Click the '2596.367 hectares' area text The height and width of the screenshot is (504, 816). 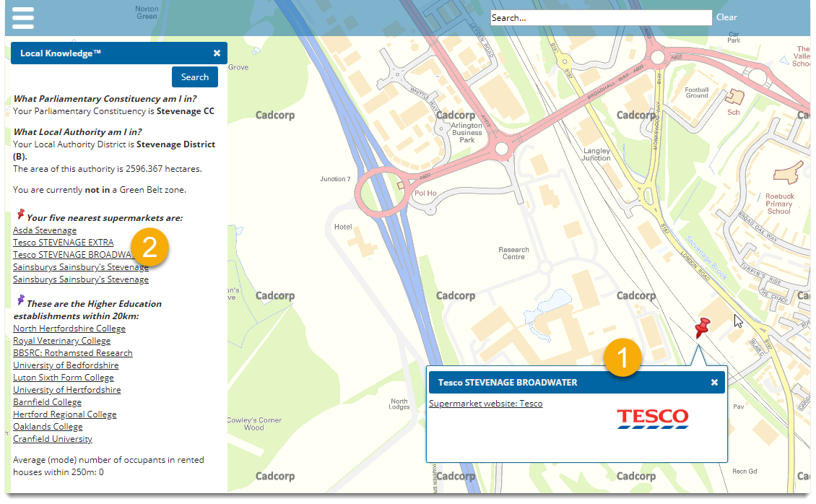pyautogui.click(x=163, y=169)
